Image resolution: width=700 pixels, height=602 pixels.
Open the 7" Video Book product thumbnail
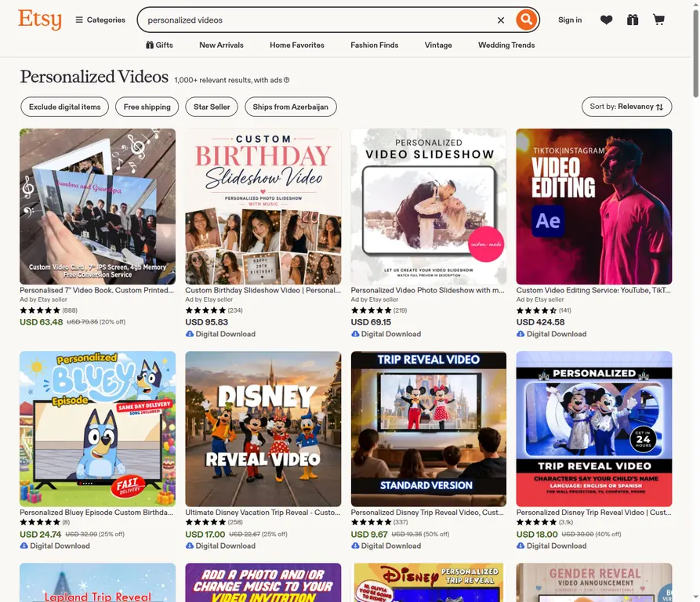point(97,206)
